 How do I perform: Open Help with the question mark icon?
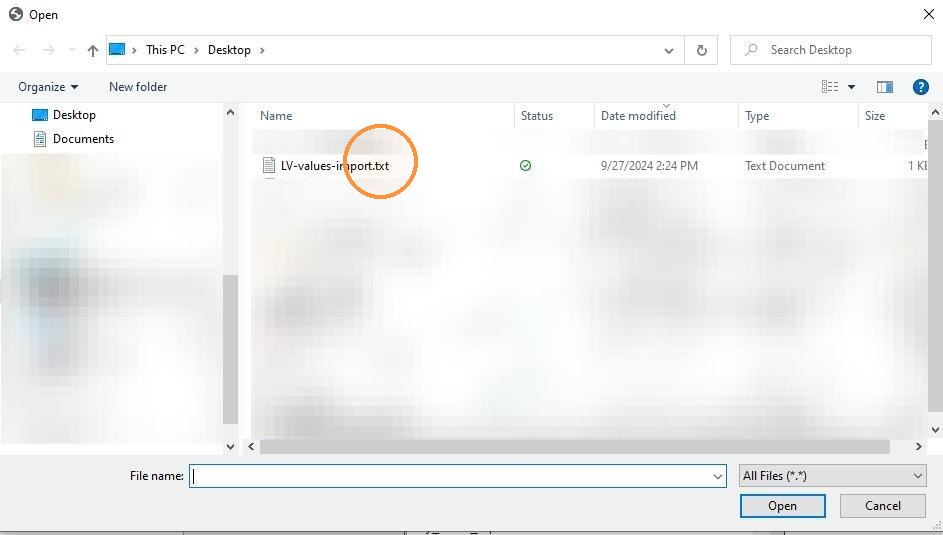pos(920,87)
